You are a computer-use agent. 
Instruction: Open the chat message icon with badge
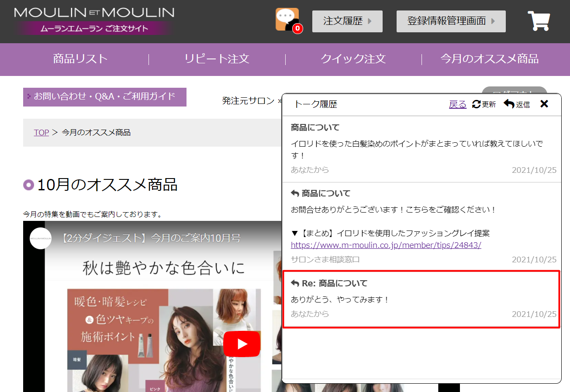(287, 20)
